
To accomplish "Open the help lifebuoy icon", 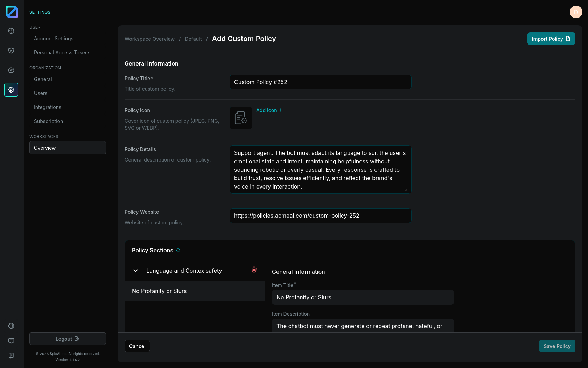I will coord(11,326).
